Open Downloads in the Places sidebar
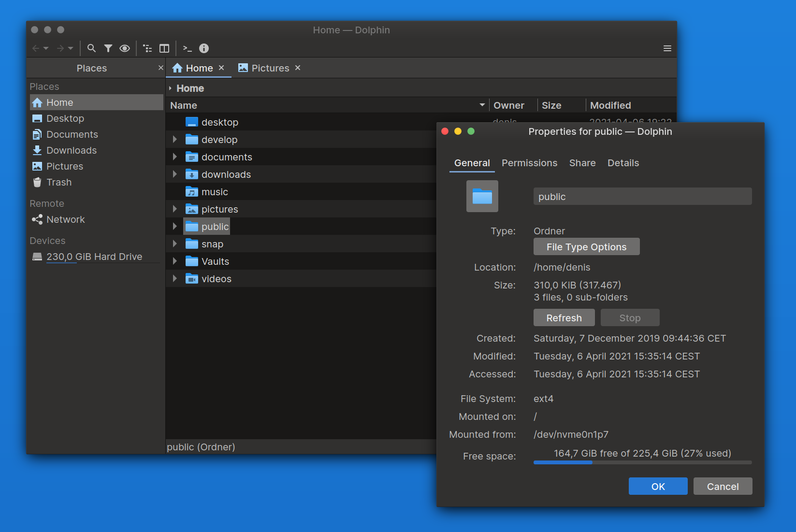The width and height of the screenshot is (796, 532). click(x=96, y=150)
